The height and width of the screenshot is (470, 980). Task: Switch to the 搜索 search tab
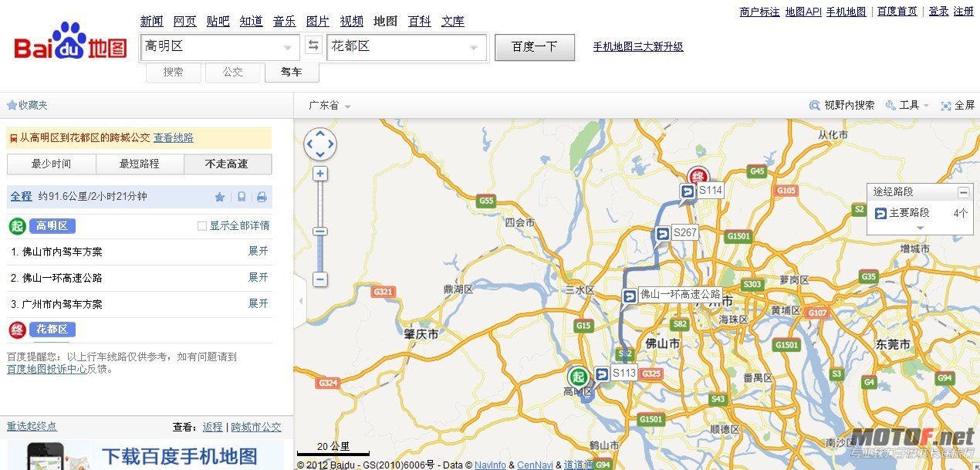click(174, 73)
